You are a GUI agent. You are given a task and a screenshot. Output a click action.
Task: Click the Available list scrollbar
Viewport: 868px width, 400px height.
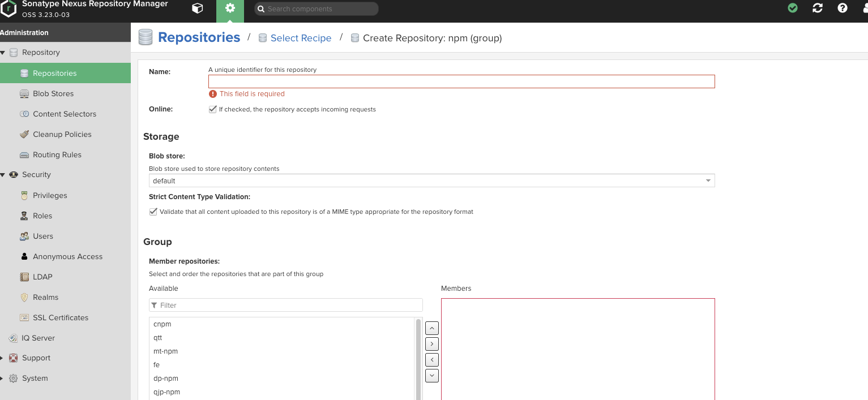coord(419,359)
